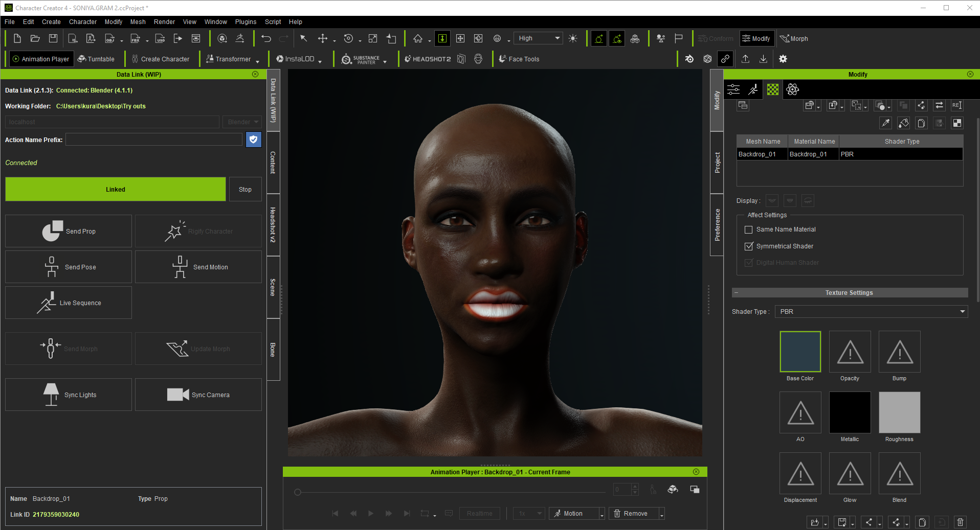Click the eyedropper material picker icon
The width and height of the screenshot is (980, 530).
click(886, 123)
